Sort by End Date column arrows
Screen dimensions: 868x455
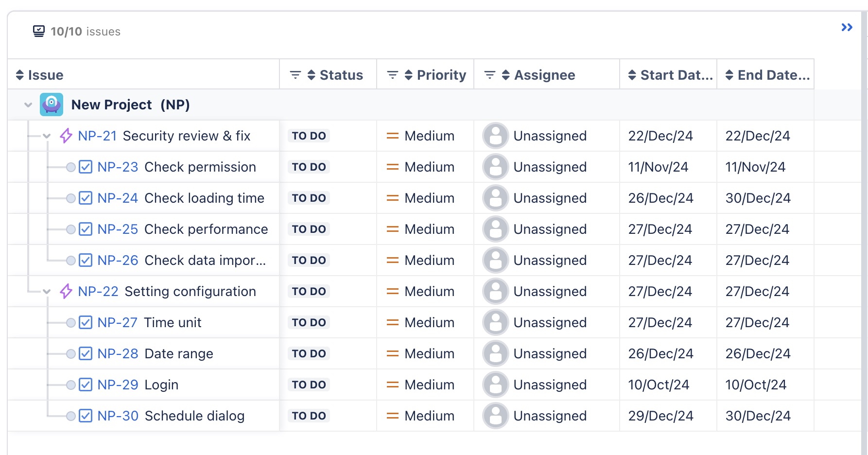pos(729,75)
